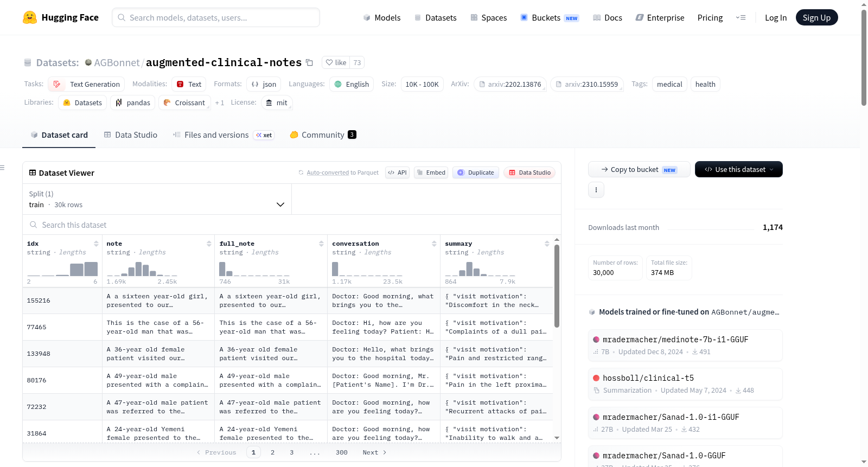Open Docs in top navigation

608,17
